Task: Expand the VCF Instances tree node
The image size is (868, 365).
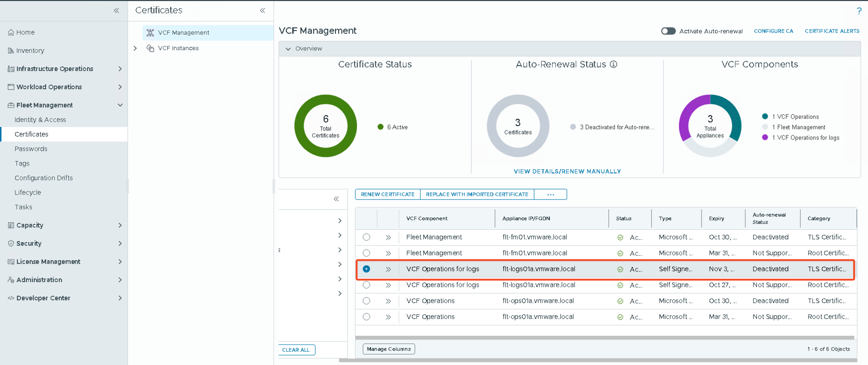Action: click(135, 48)
